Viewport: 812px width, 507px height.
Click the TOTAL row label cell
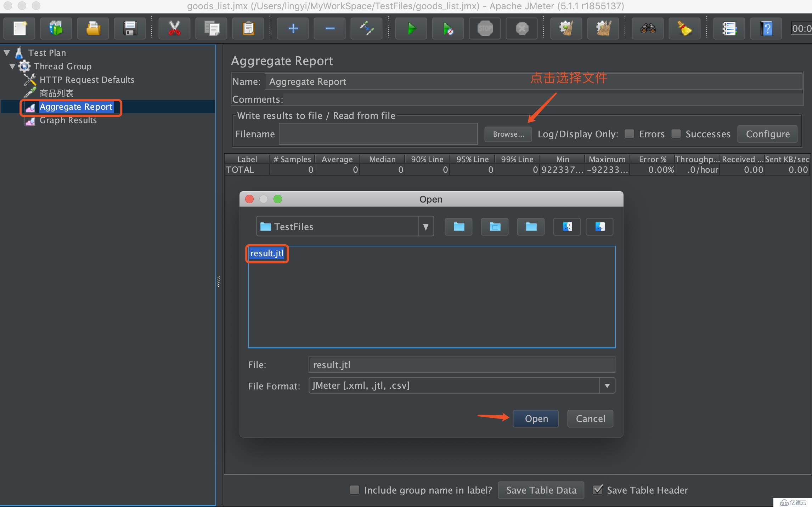pyautogui.click(x=247, y=170)
